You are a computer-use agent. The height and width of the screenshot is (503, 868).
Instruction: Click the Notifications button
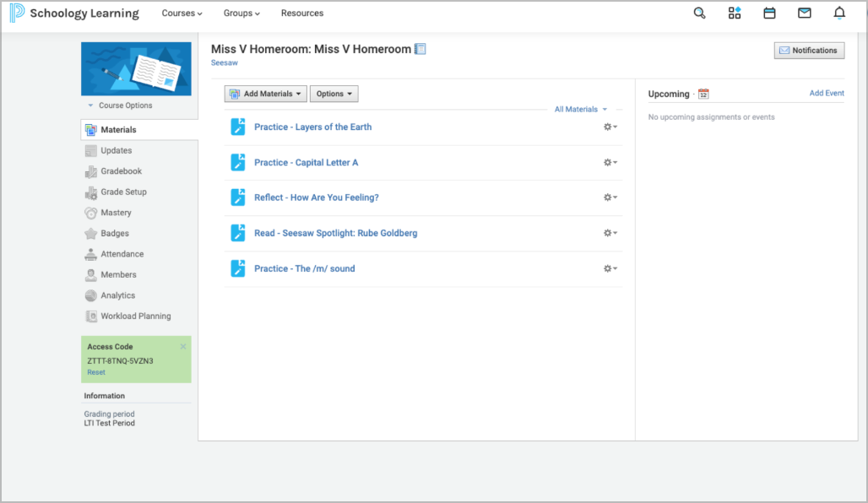coord(809,50)
